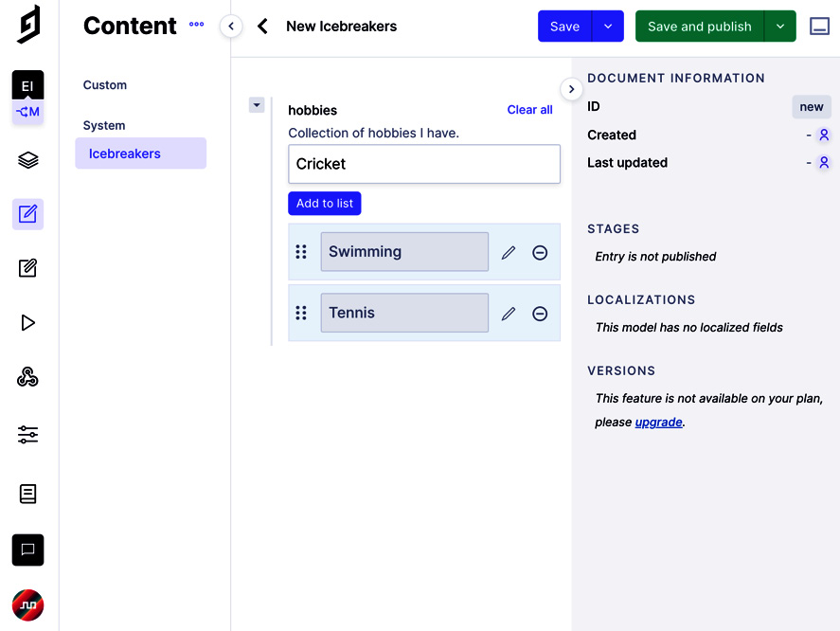Collapse the content list sidebar chevron

(x=230, y=27)
